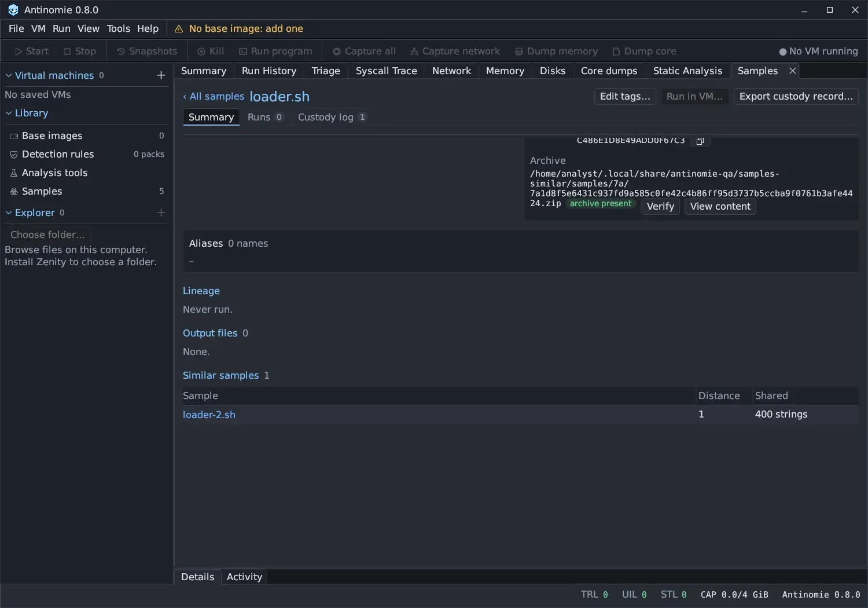The height and width of the screenshot is (608, 868).
Task: Click the Start VM toolbar button
Action: 32,51
